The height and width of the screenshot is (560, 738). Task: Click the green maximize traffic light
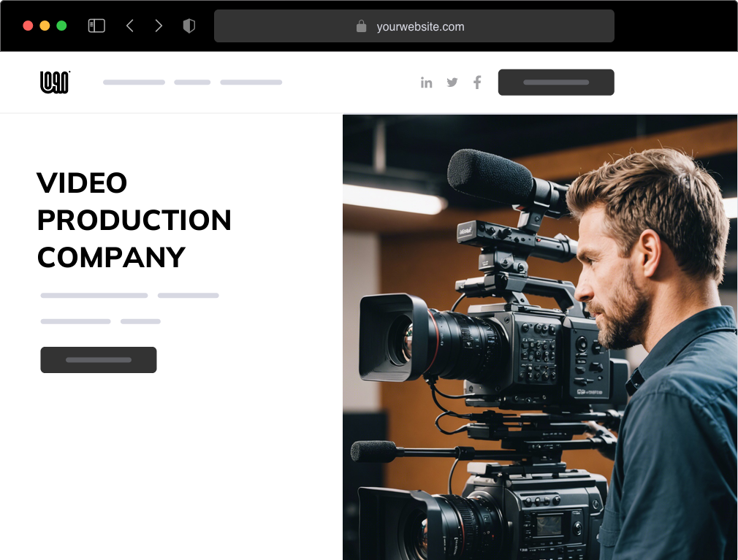63,24
